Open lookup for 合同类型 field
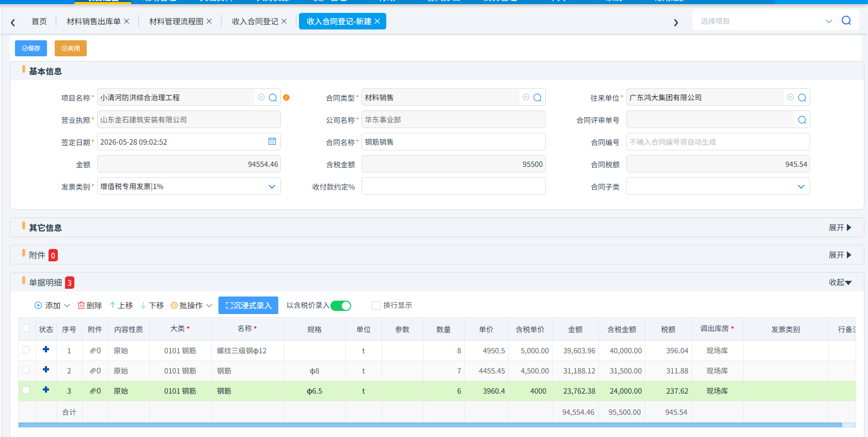This screenshot has height=437, width=868. point(538,98)
